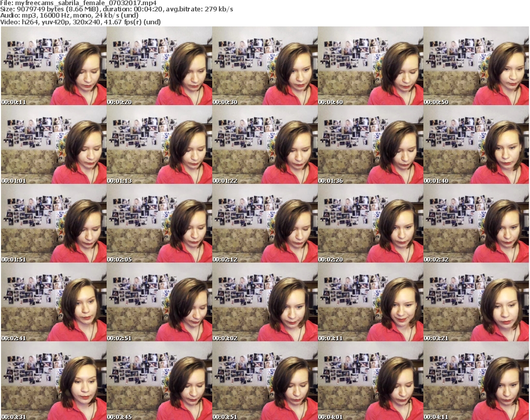Select the thumbnail frame at 00:02:41
The width and height of the screenshot is (530, 420).
(x=54, y=302)
